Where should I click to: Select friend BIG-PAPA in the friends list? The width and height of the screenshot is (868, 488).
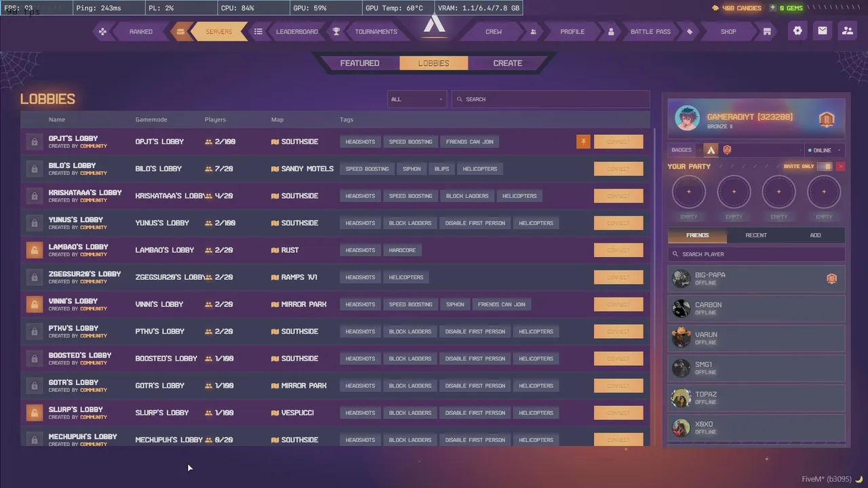(756, 279)
